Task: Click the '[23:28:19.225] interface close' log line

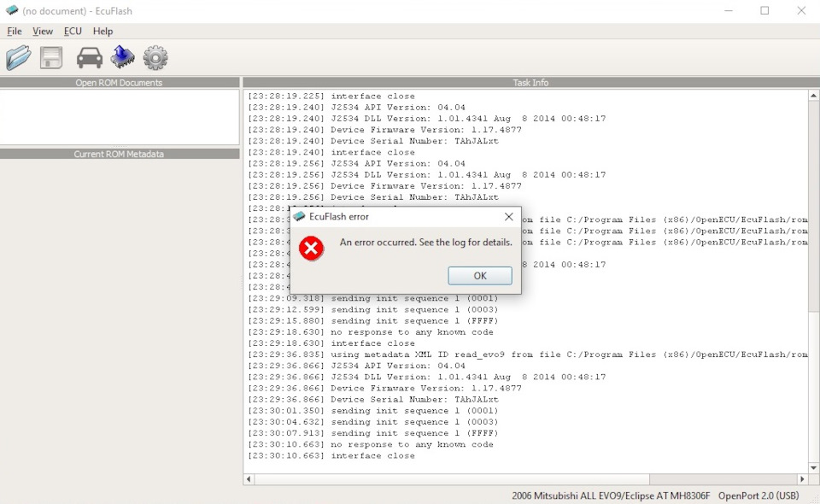Action: [x=331, y=97]
